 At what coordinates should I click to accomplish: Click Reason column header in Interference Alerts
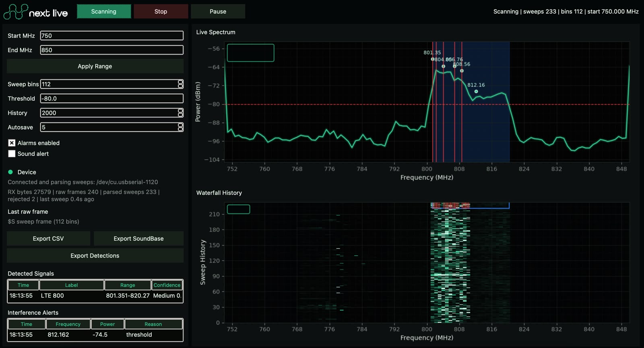click(x=153, y=324)
